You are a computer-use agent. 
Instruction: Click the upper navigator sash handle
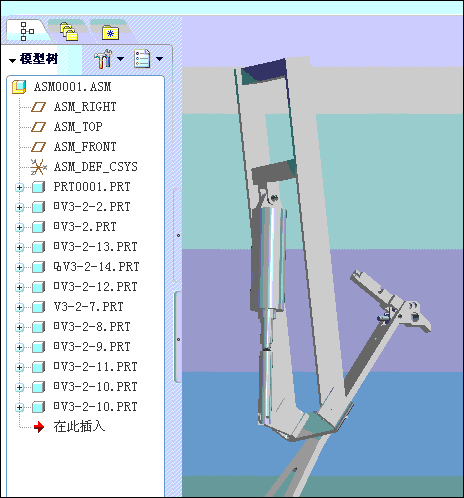(178, 235)
